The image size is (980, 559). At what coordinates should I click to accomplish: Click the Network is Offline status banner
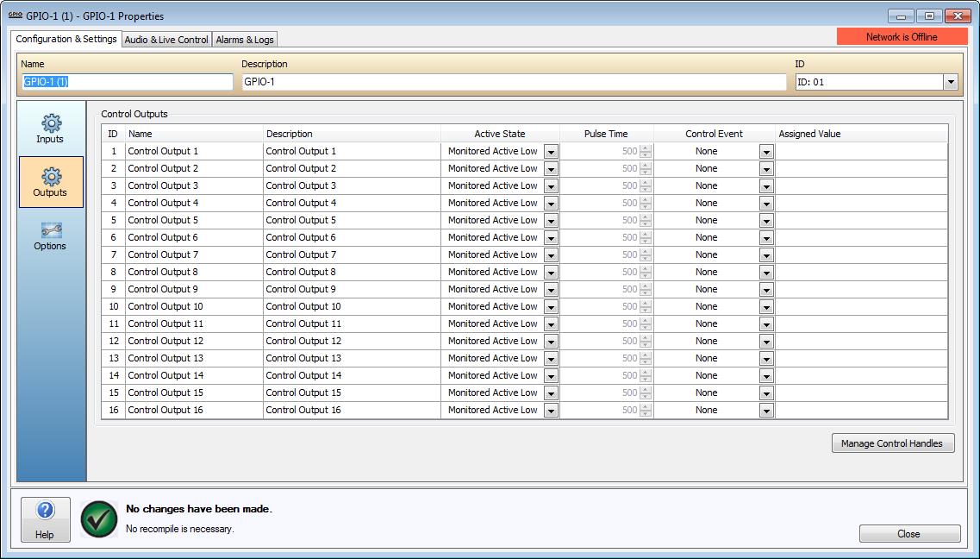click(x=902, y=37)
